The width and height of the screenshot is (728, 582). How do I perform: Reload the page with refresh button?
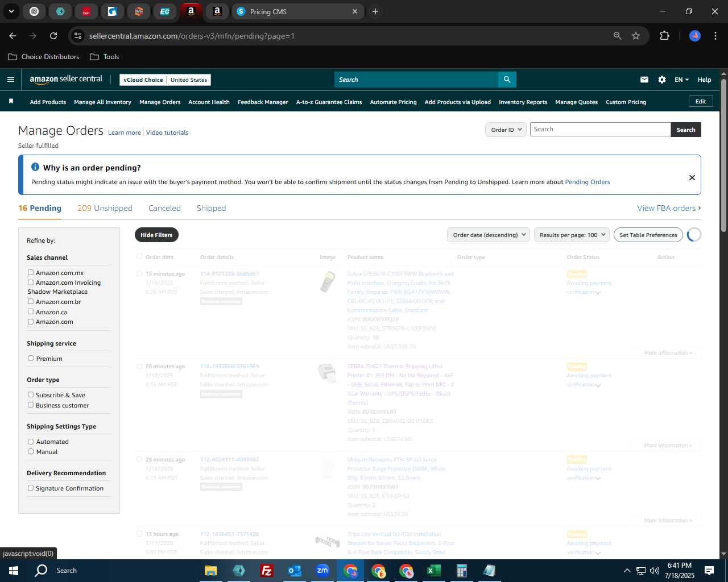[53, 36]
